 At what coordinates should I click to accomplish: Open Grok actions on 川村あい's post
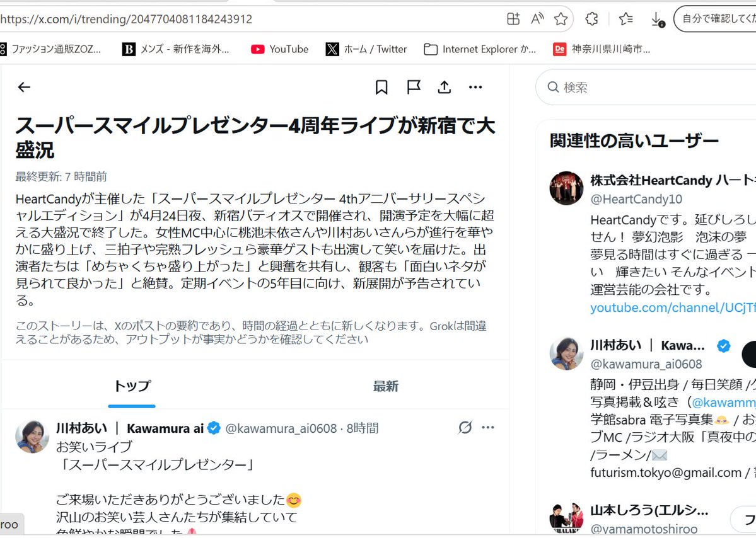(465, 427)
